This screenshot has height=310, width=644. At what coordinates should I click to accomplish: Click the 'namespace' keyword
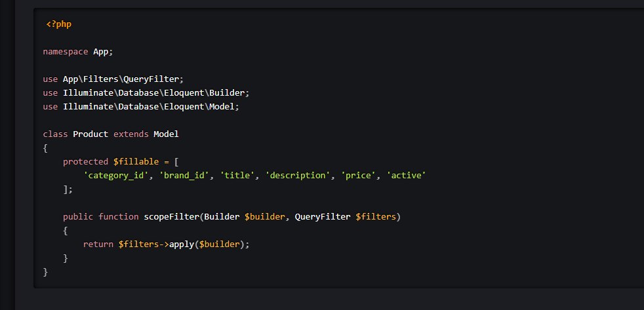tap(66, 52)
